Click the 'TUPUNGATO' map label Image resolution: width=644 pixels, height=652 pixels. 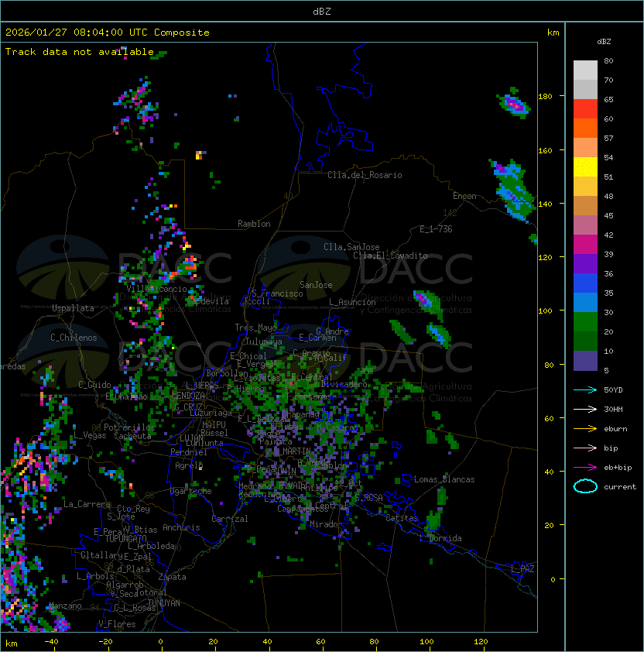click(x=125, y=539)
